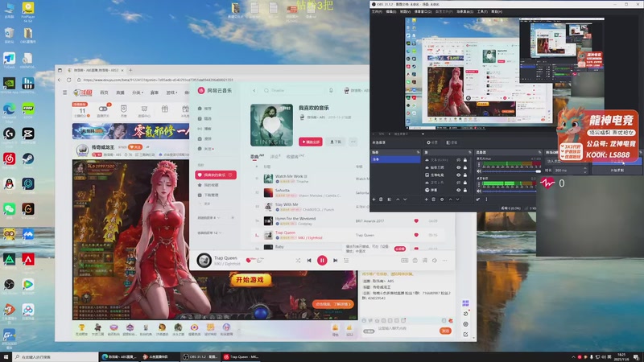Open the Logitech G HUB desktop shortcut
The width and height of the screenshot is (644, 362).
click(9, 134)
